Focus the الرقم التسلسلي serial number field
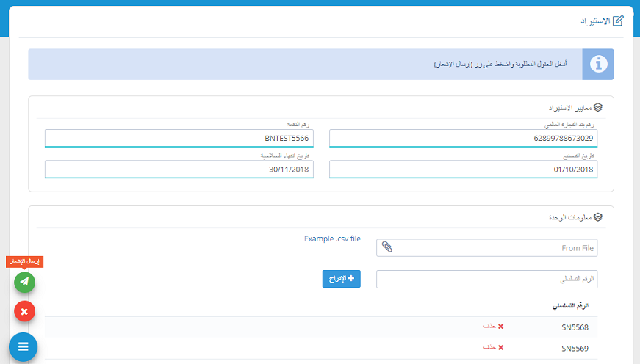The height and width of the screenshot is (364, 640). (486, 280)
